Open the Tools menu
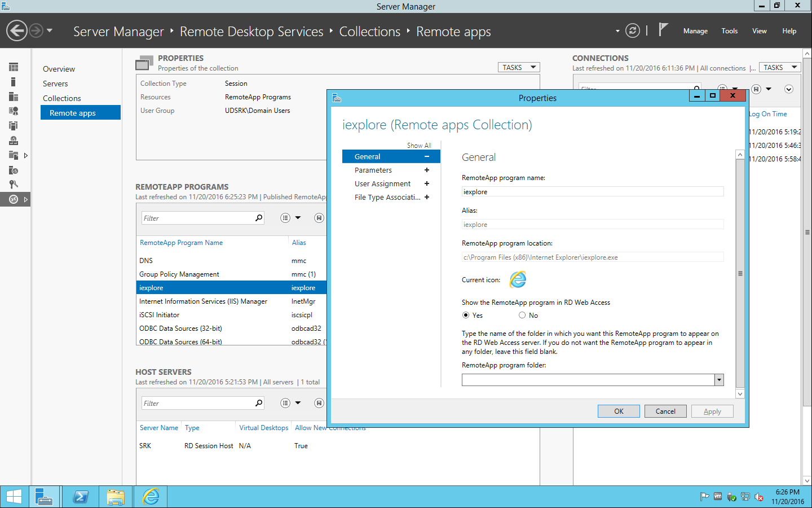812x508 pixels. point(729,31)
